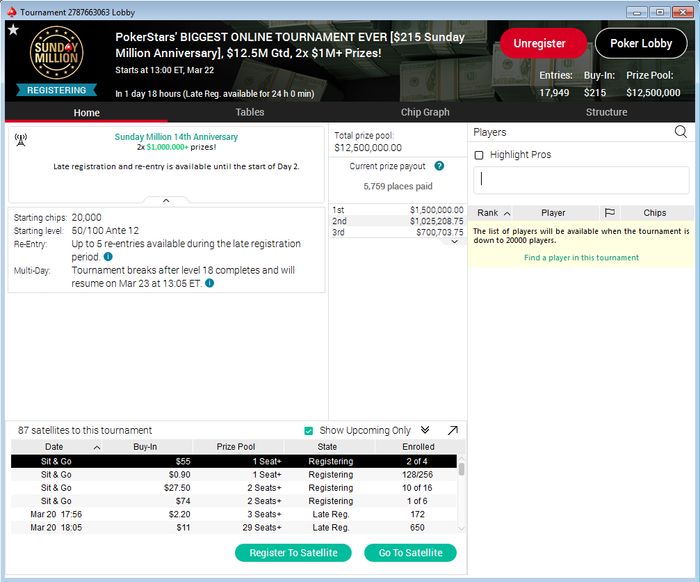Pop out satellites list arrow icon
Viewport: 700px width, 582px height.
(453, 430)
